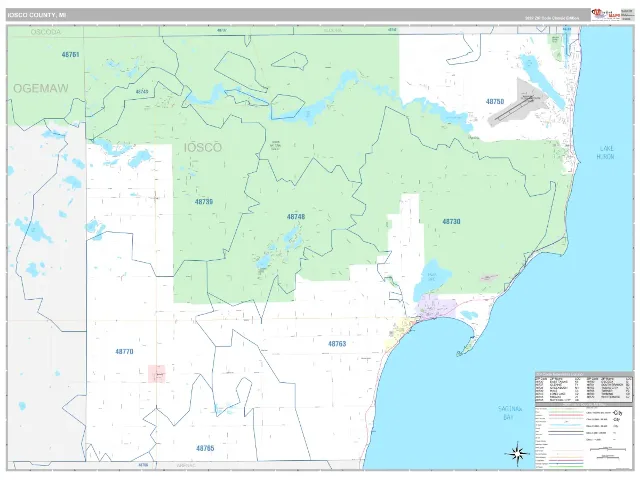The image size is (640, 480).
Task: Select the ZIP code label 48763
Action: (x=337, y=344)
